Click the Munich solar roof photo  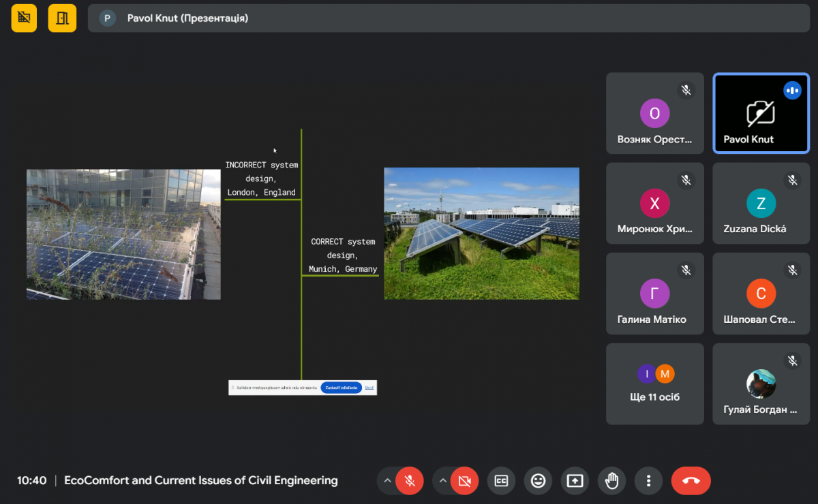481,233
